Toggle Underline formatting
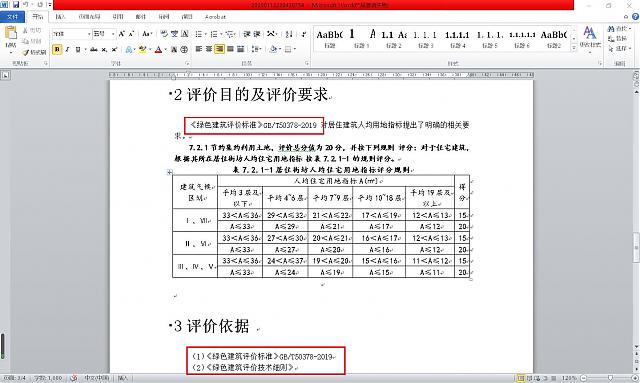640x383 pixels. pos(78,49)
